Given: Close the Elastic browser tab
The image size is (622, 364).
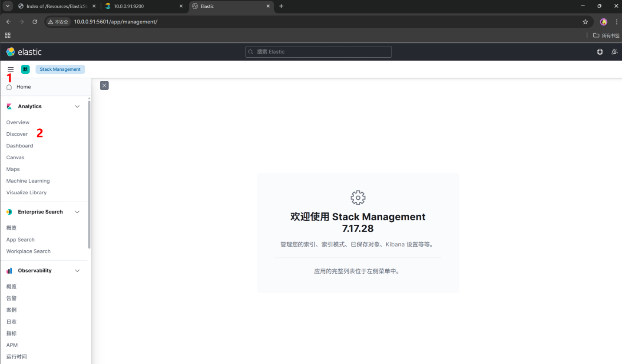Looking at the screenshot, I should [x=268, y=6].
